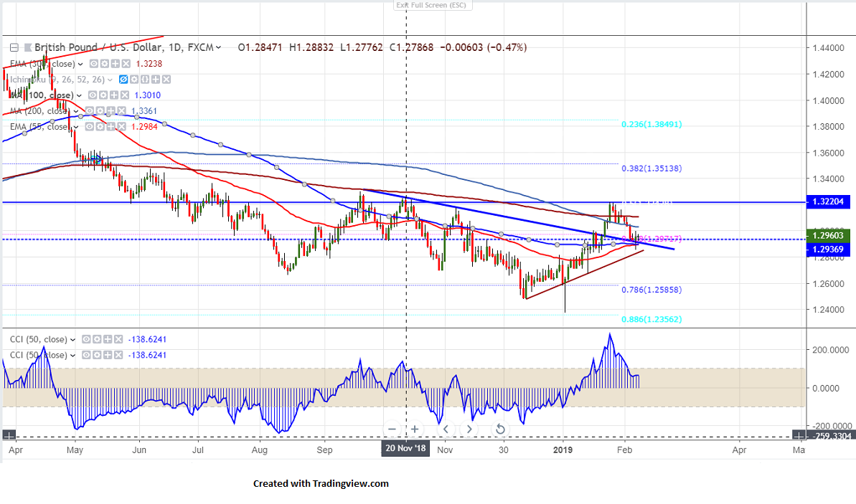Hide the EMA 300 indicator with its eye icon
Screen dimensions: 856x504
(x=94, y=64)
